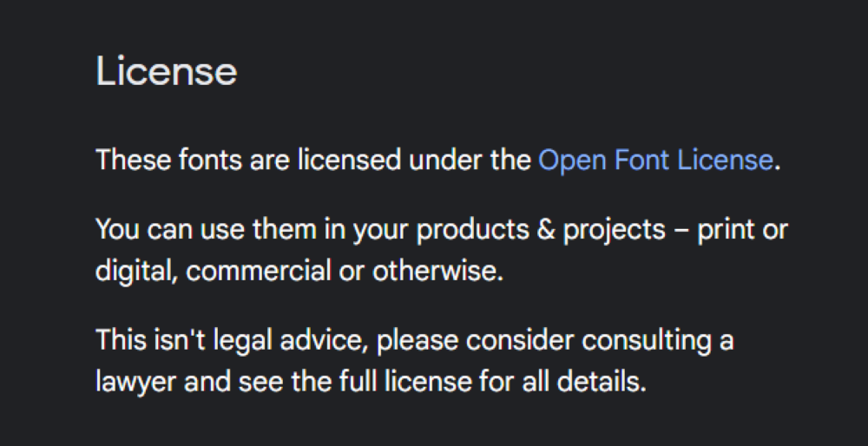Click the License section heading
Image resolution: width=868 pixels, height=446 pixels.
click(x=166, y=71)
